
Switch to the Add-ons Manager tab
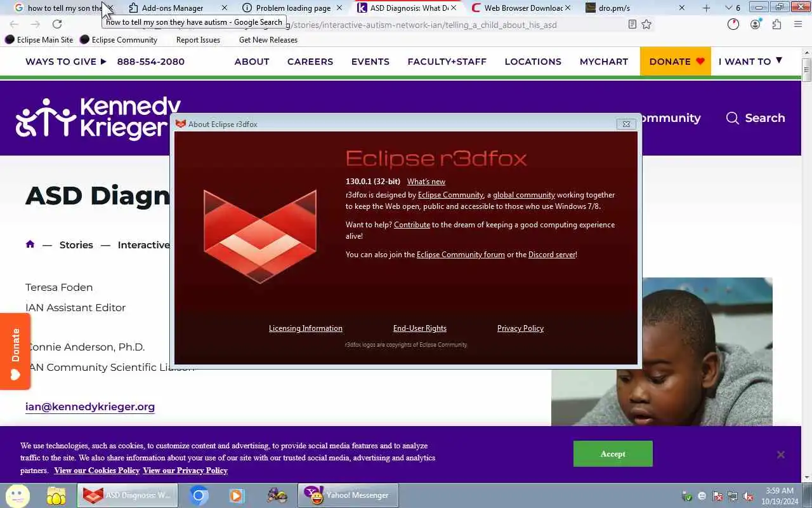(172, 8)
